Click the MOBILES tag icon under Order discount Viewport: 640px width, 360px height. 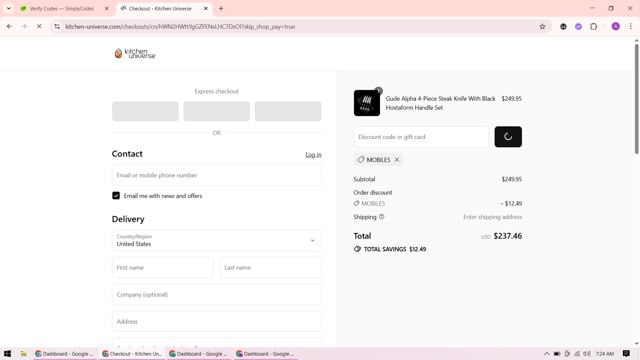click(356, 203)
